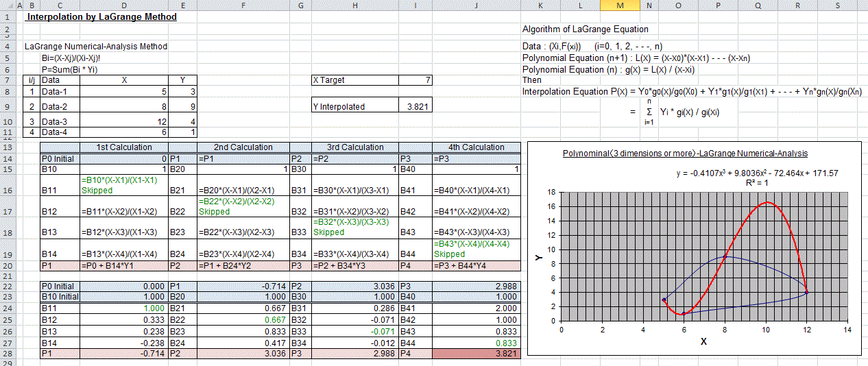Select the '1st Calculation' header cell

124,147
